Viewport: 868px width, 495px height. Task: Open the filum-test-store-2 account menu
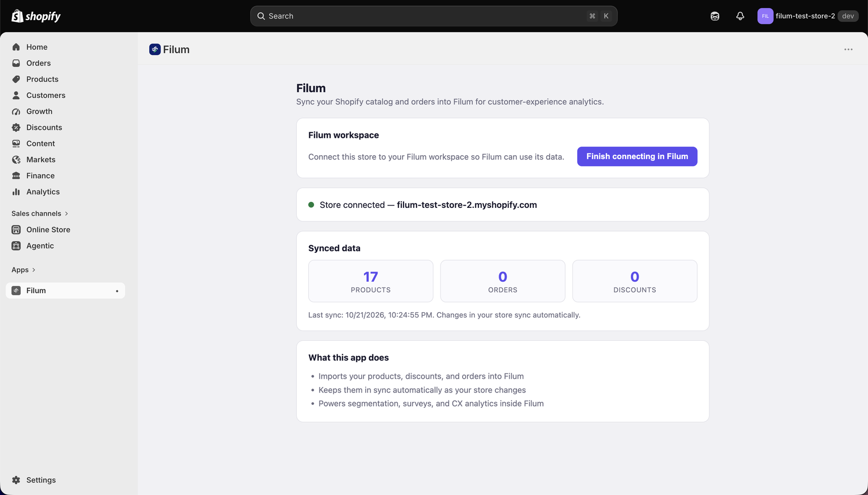coord(808,16)
